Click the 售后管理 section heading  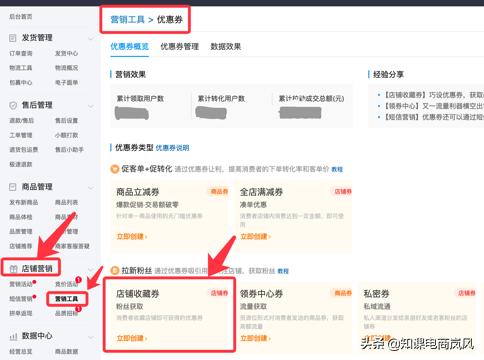(x=37, y=105)
